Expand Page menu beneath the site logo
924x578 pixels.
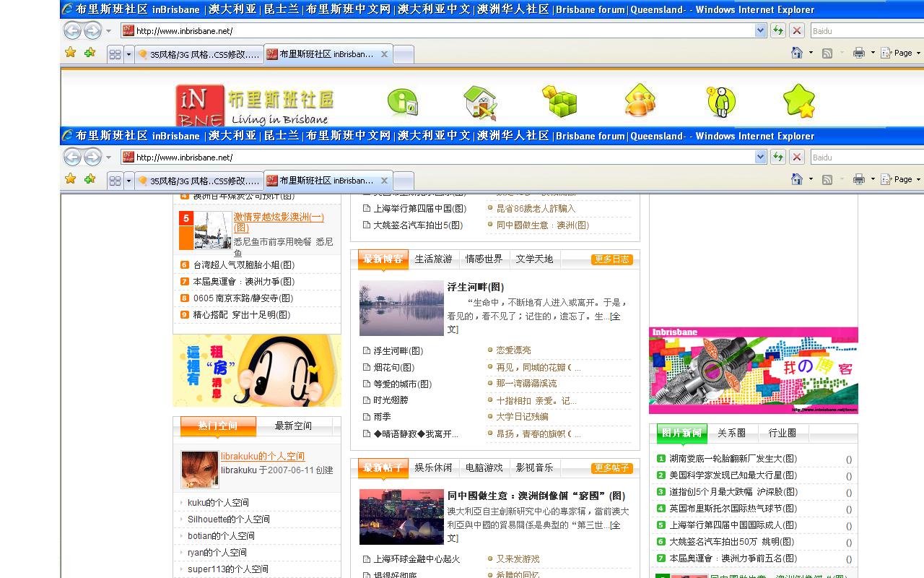901,179
